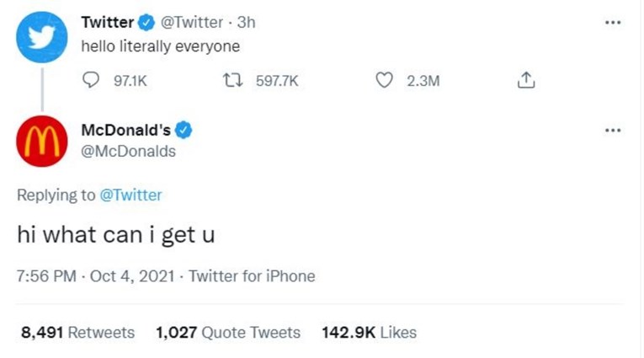The height and width of the screenshot is (358, 644).
Task: Click the reply icon on Twitter's tweet
Action: click(x=92, y=81)
